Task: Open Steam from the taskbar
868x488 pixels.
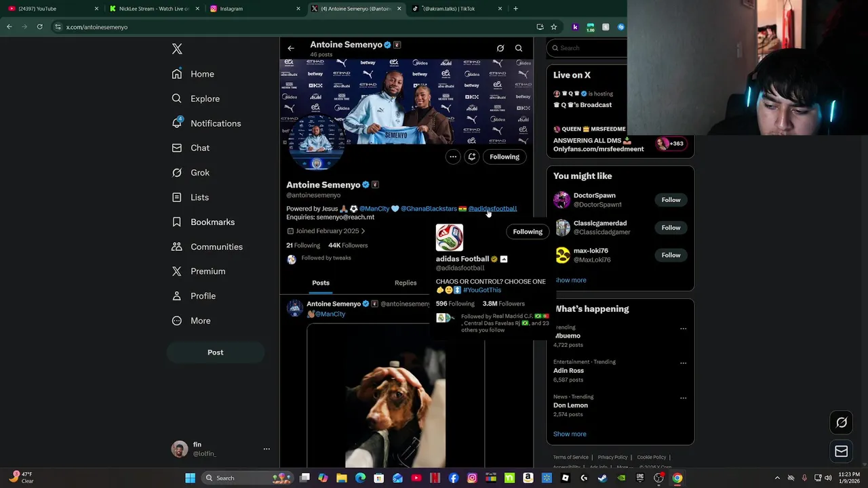Action: pos(602,478)
